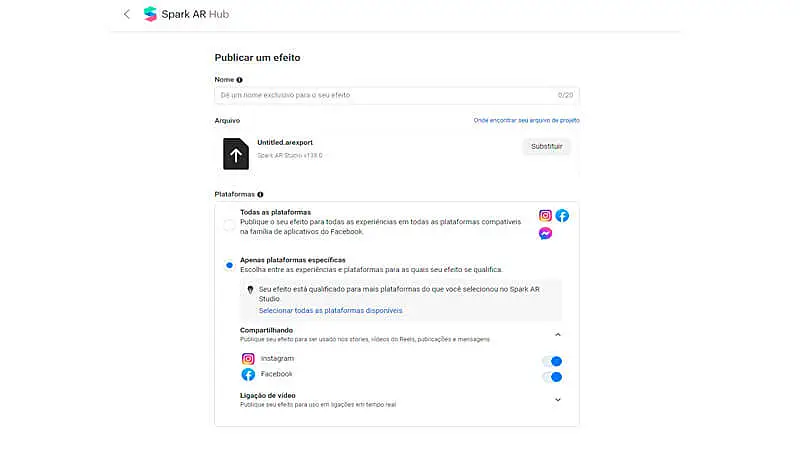Focus the effect name input field
This screenshot has width=800, height=450.
pos(397,95)
